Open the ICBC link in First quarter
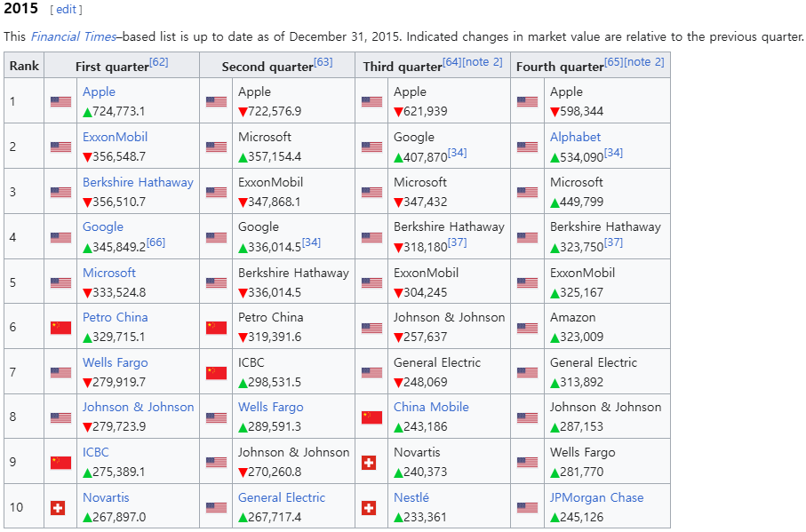Viewport: 806px width, 532px height. 96,452
